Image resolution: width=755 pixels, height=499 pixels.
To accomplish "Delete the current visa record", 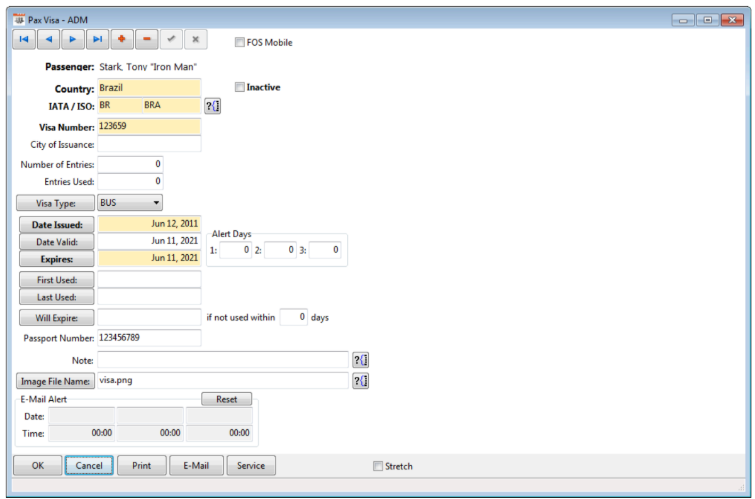I will coord(147,39).
